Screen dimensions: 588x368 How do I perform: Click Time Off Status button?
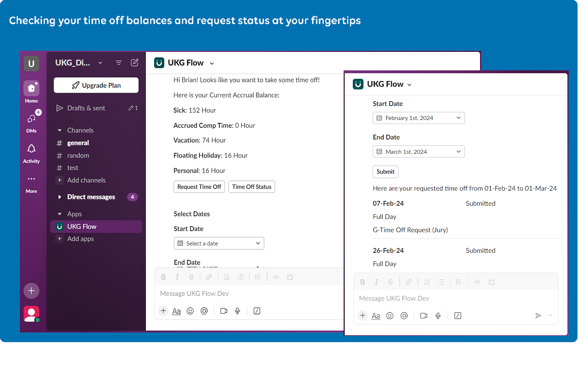(252, 187)
